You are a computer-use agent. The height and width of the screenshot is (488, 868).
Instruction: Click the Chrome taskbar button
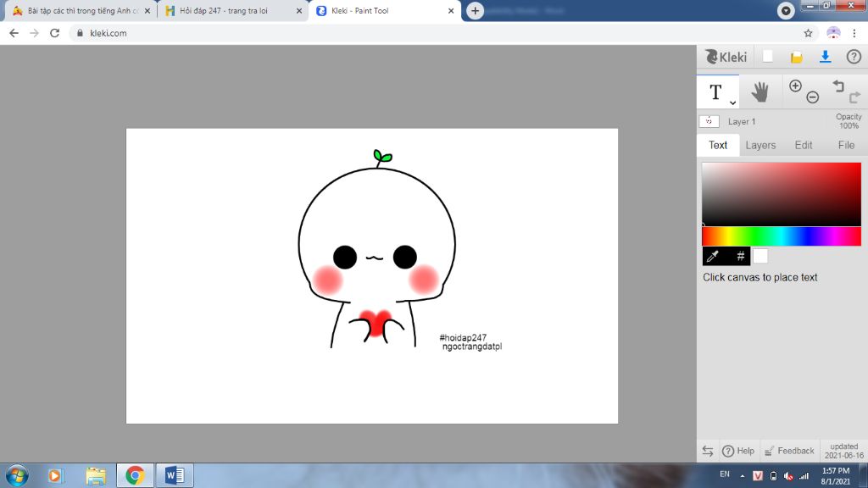pyautogui.click(x=135, y=476)
